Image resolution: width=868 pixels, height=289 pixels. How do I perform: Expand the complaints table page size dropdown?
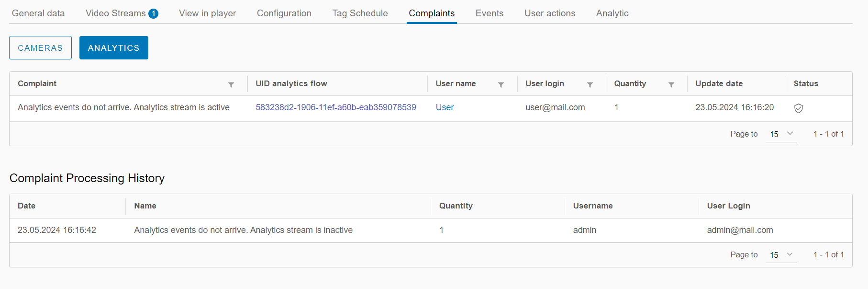[x=781, y=134]
